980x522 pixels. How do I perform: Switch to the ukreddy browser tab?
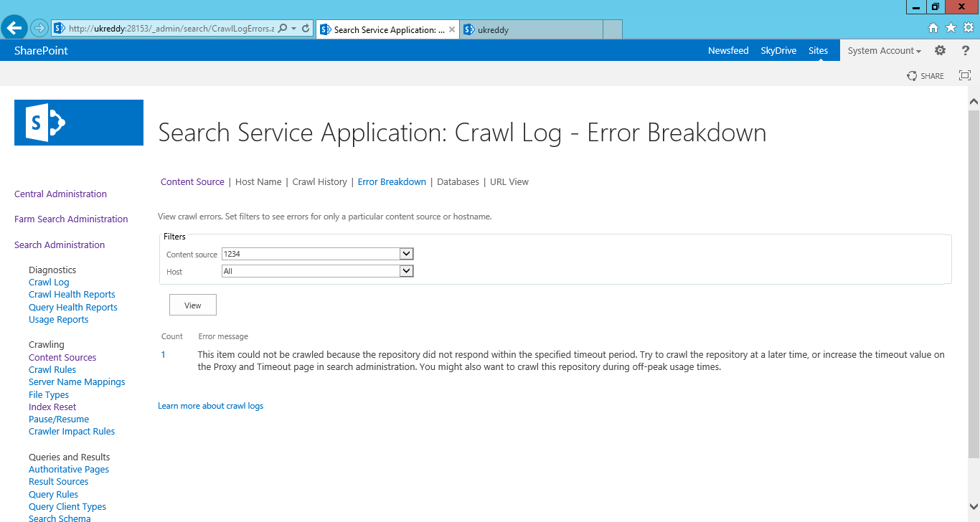click(x=531, y=29)
